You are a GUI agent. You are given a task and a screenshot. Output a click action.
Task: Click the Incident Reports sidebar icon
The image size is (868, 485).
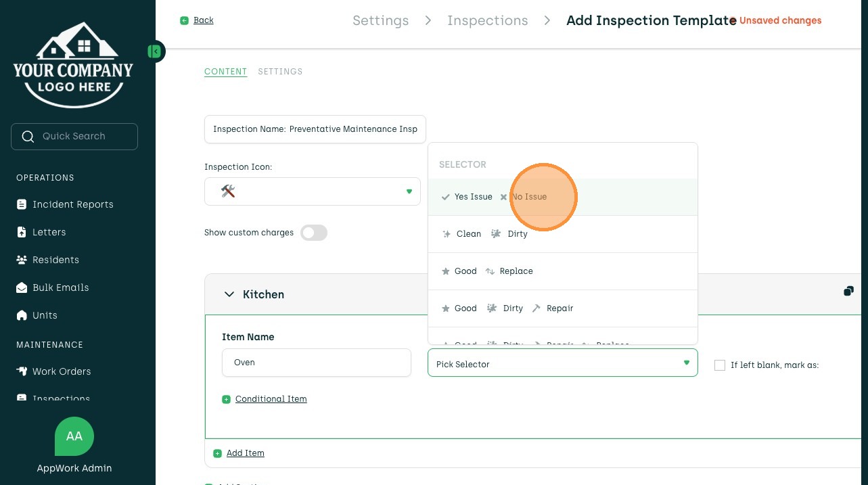[22, 204]
